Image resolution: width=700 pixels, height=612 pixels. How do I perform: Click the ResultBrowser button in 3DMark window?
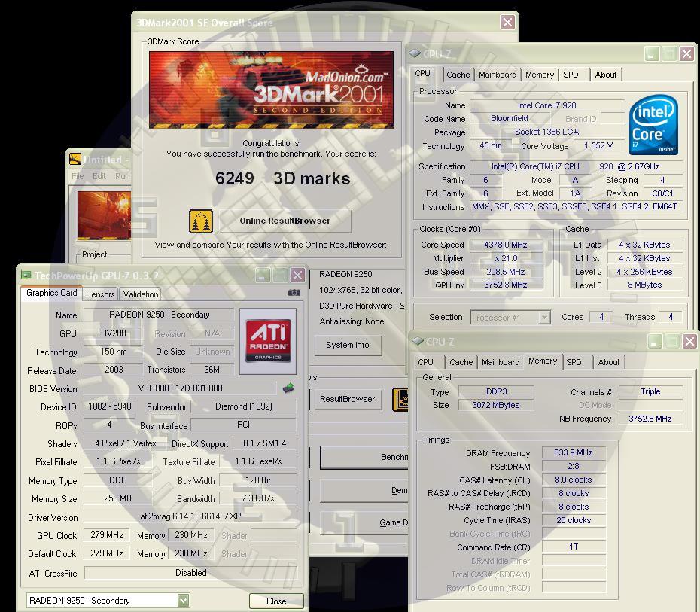[347, 399]
